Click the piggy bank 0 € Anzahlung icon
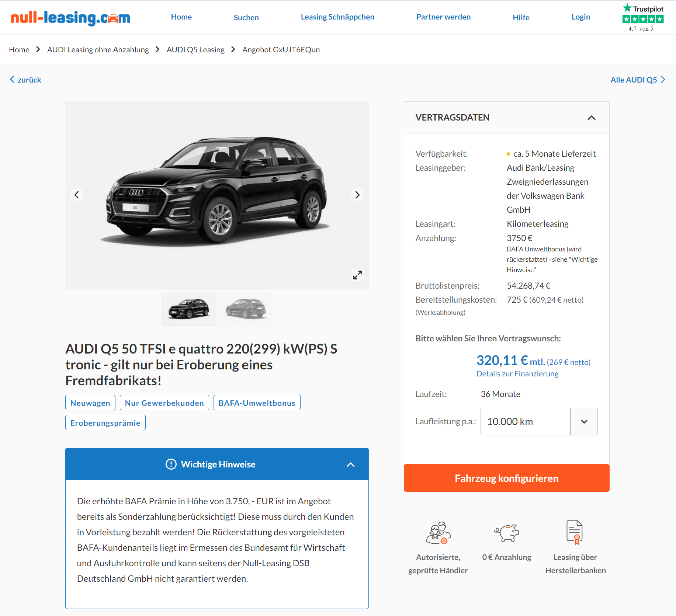The height and width of the screenshot is (616, 676). coord(506,533)
